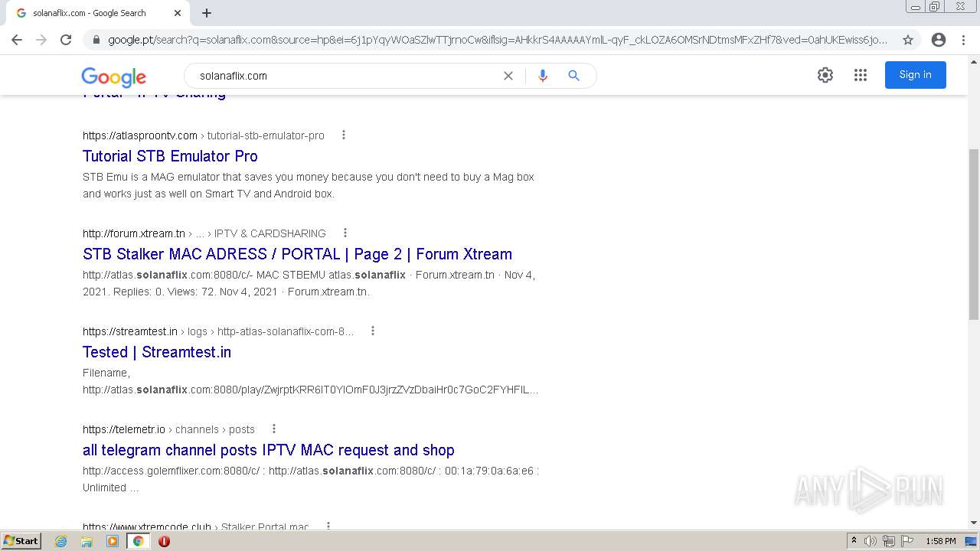Click the https://atlasproontv.com URL text
The height and width of the screenshot is (551, 980).
140,135
